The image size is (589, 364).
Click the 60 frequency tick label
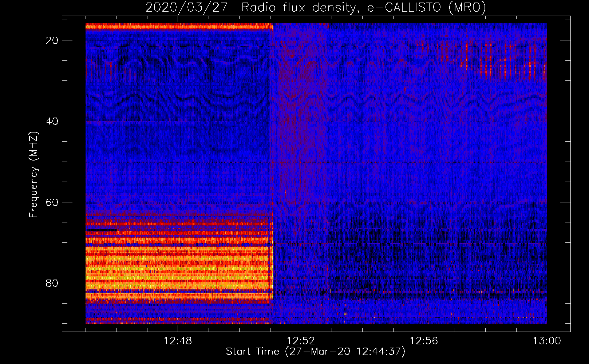point(52,202)
